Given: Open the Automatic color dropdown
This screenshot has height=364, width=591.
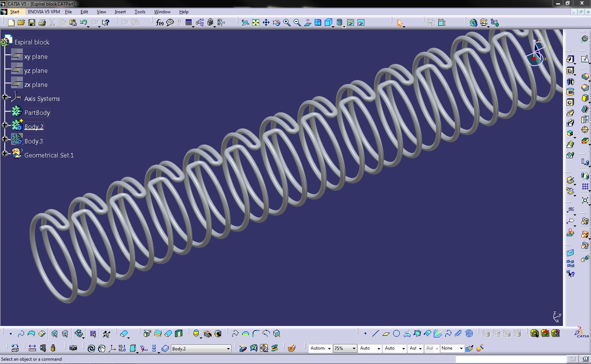Looking at the screenshot, I should pyautogui.click(x=329, y=348).
